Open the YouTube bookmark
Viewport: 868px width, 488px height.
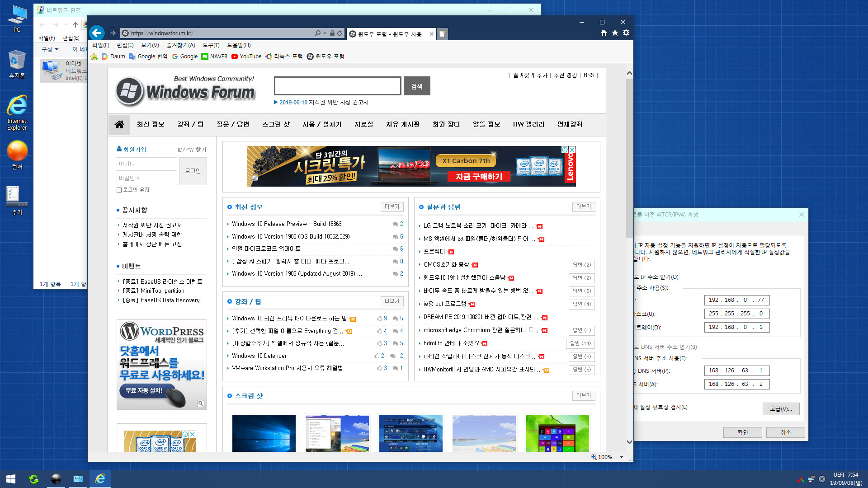(x=246, y=56)
